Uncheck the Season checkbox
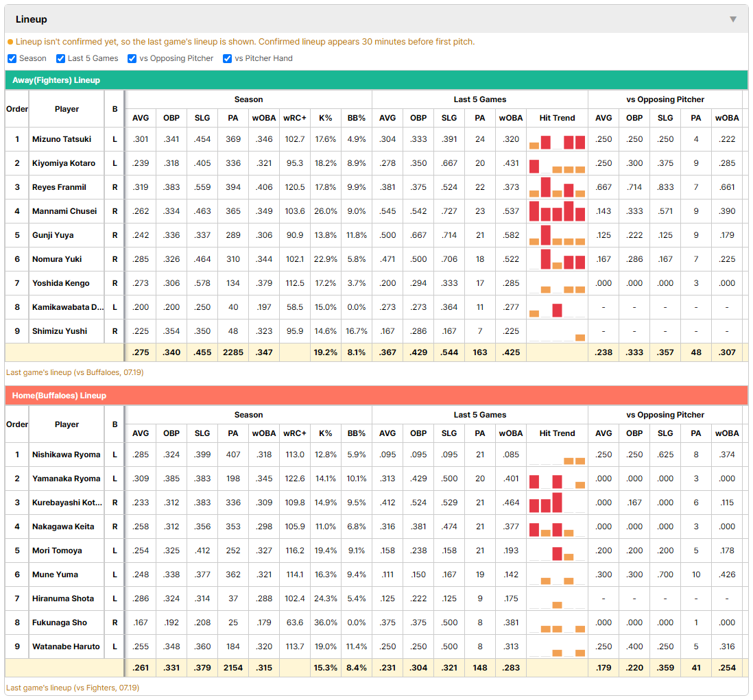The height and width of the screenshot is (700, 753). coord(12,58)
